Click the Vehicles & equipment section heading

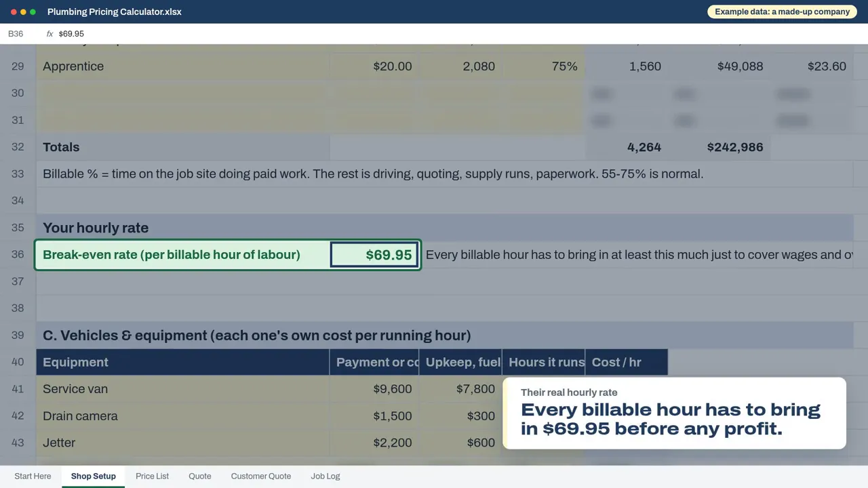pos(256,335)
